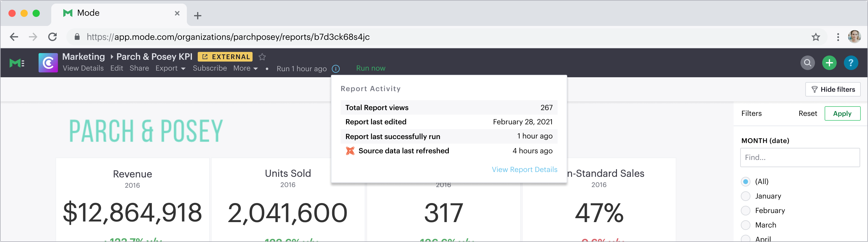This screenshot has height=242, width=868.
Task: Open the Marketing collection icon
Action: (x=48, y=63)
